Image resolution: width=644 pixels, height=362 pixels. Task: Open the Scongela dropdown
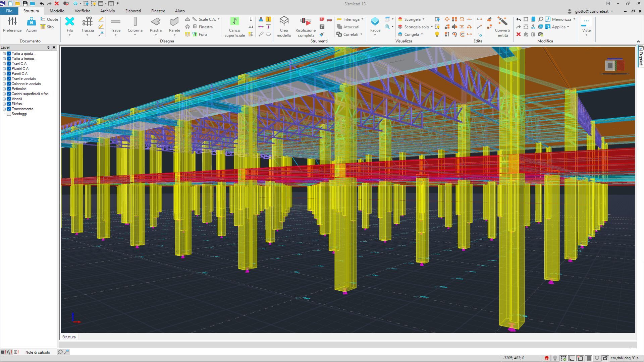[423, 19]
